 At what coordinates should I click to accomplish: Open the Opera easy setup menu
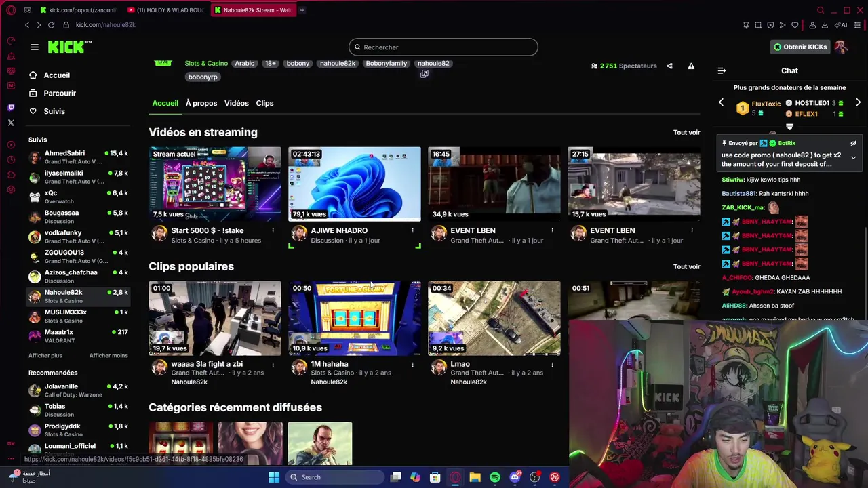857,25
